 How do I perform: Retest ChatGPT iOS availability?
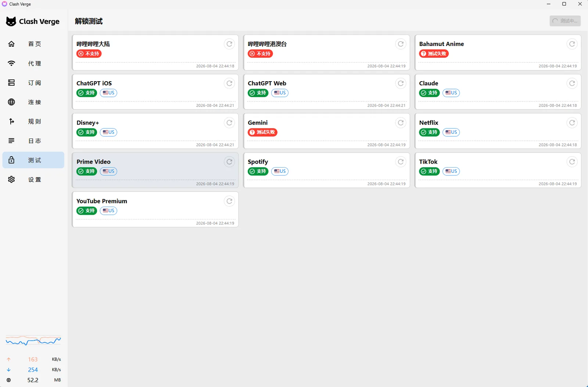pyautogui.click(x=229, y=83)
